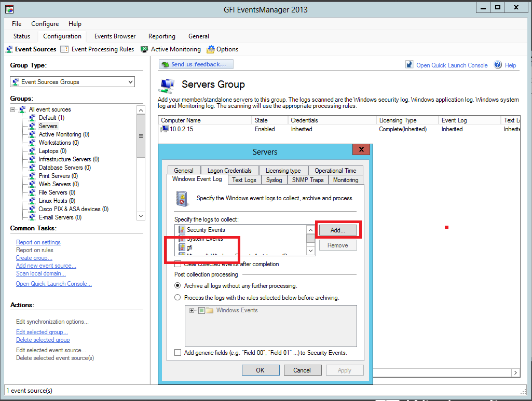Switch to the Syslog tab
The width and height of the screenshot is (532, 401).
click(x=274, y=180)
